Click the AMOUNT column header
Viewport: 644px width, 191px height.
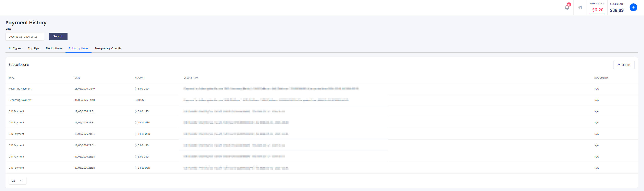139,78
